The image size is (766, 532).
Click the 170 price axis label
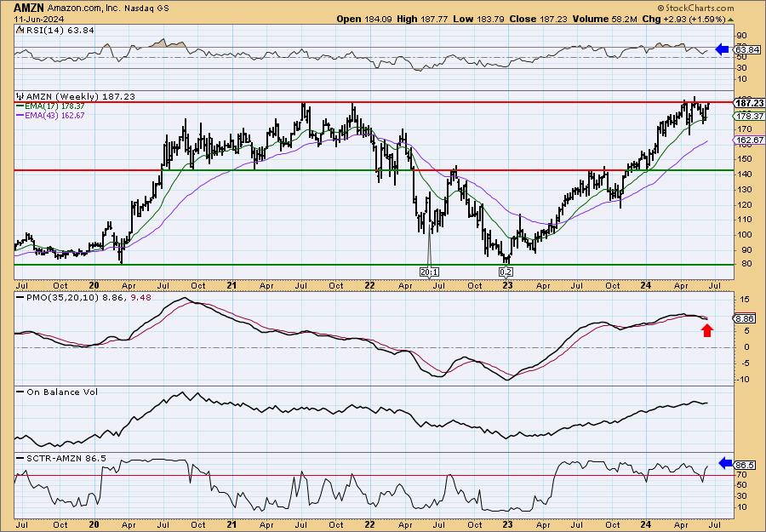(x=744, y=129)
